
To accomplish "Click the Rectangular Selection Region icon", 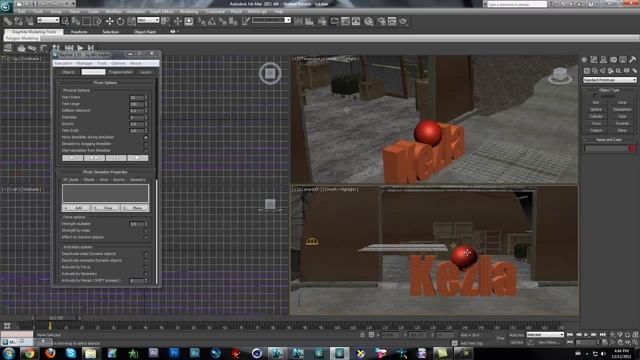I will [x=87, y=21].
